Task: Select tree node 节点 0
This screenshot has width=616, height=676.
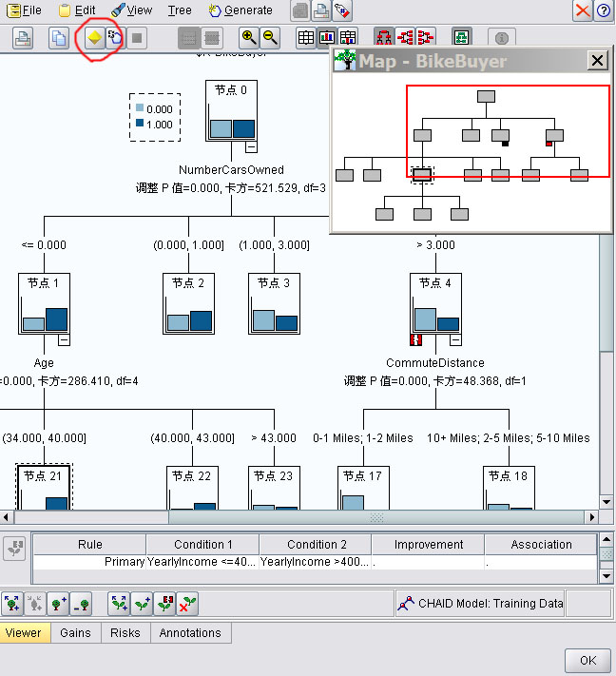Action: [232, 111]
